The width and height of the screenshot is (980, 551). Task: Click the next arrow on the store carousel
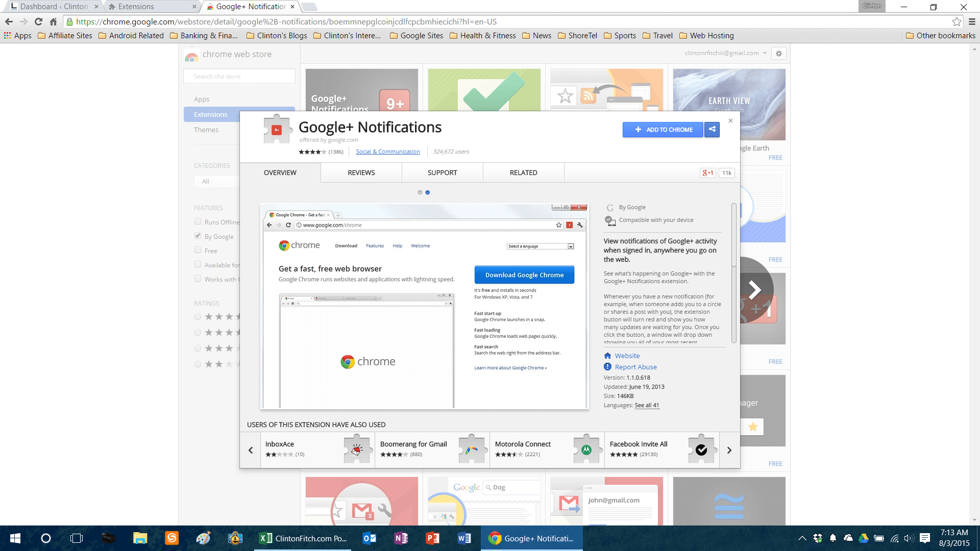click(x=754, y=290)
